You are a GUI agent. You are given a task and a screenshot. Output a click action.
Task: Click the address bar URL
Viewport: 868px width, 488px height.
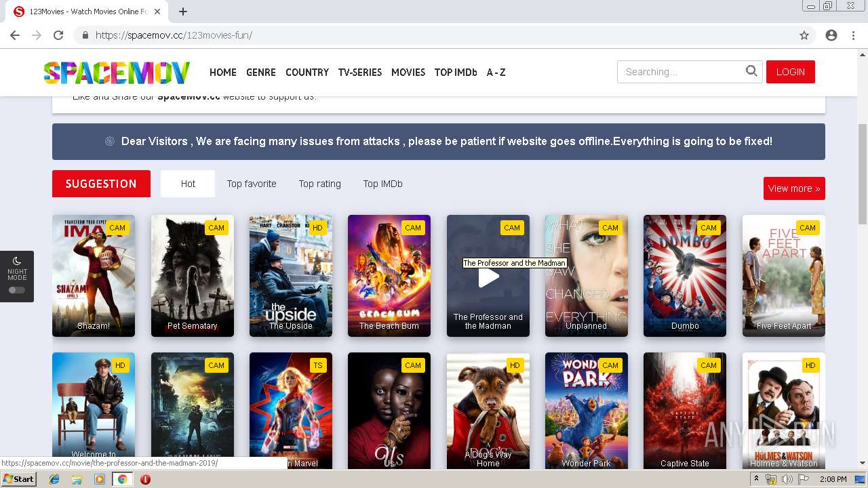coord(174,35)
